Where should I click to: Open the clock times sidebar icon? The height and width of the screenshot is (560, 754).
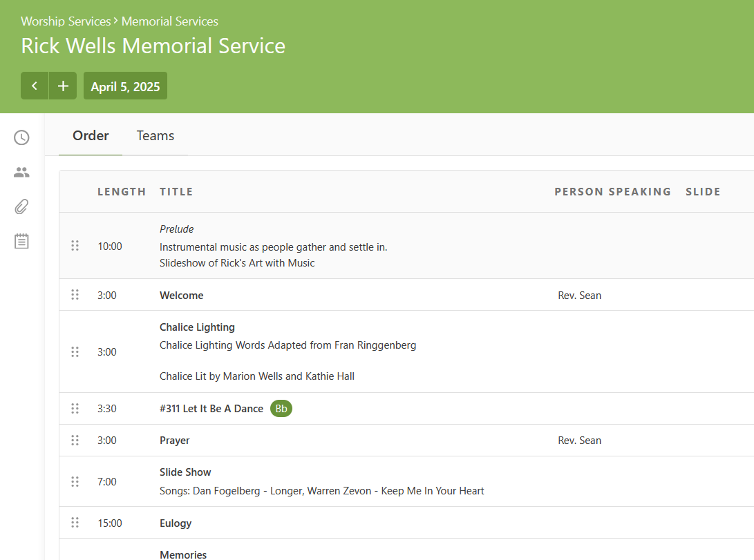coord(22,137)
